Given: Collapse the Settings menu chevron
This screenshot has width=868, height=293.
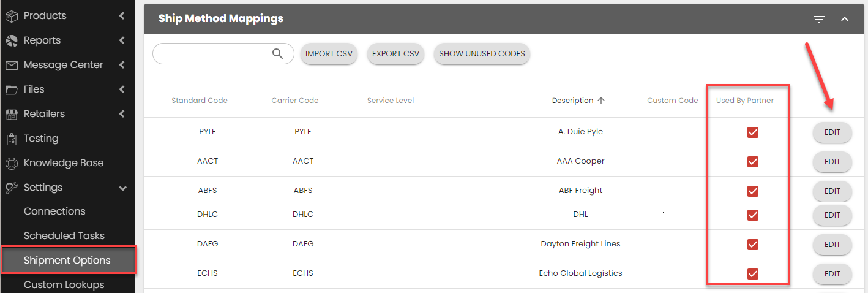Looking at the screenshot, I should coord(122,188).
